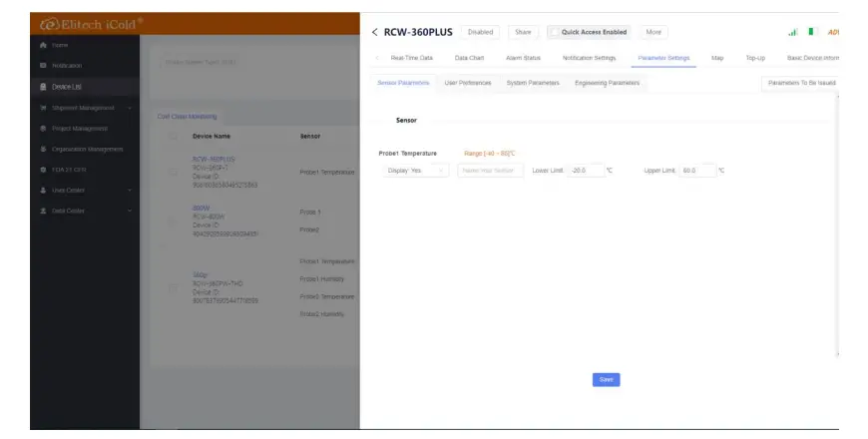The image size is (868, 439).
Task: Click the Home icon in the sidebar
Action: click(43, 45)
